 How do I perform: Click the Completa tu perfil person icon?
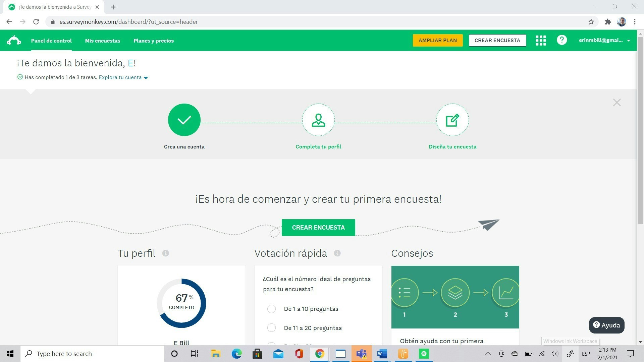pos(318,120)
